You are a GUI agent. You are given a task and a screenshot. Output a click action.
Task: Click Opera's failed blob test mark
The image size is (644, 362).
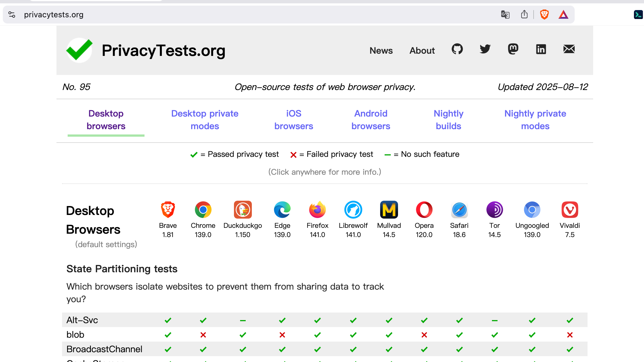[x=424, y=335]
